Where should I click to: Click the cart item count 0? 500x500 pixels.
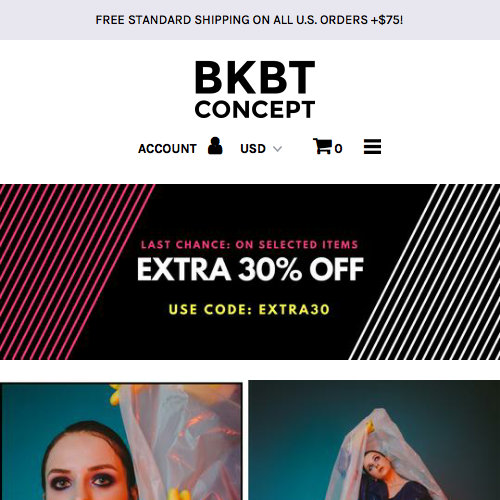tap(338, 149)
